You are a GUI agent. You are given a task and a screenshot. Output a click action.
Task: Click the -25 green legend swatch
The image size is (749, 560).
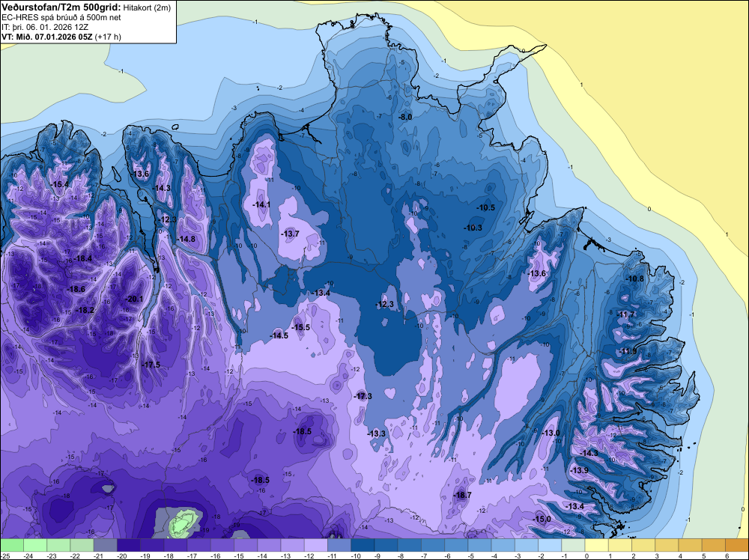pos(11,545)
